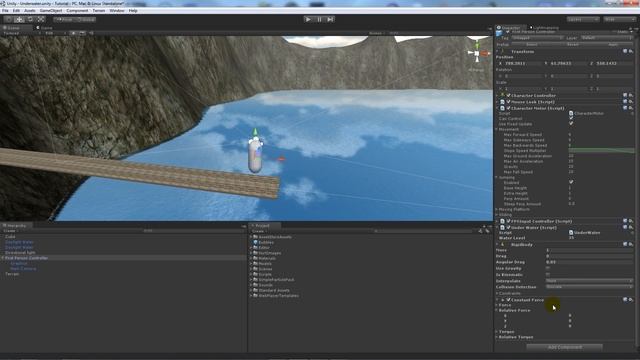This screenshot has width=640, height=360.
Task: Toggle the Jumping Enabled checkbox
Action: coord(571,182)
